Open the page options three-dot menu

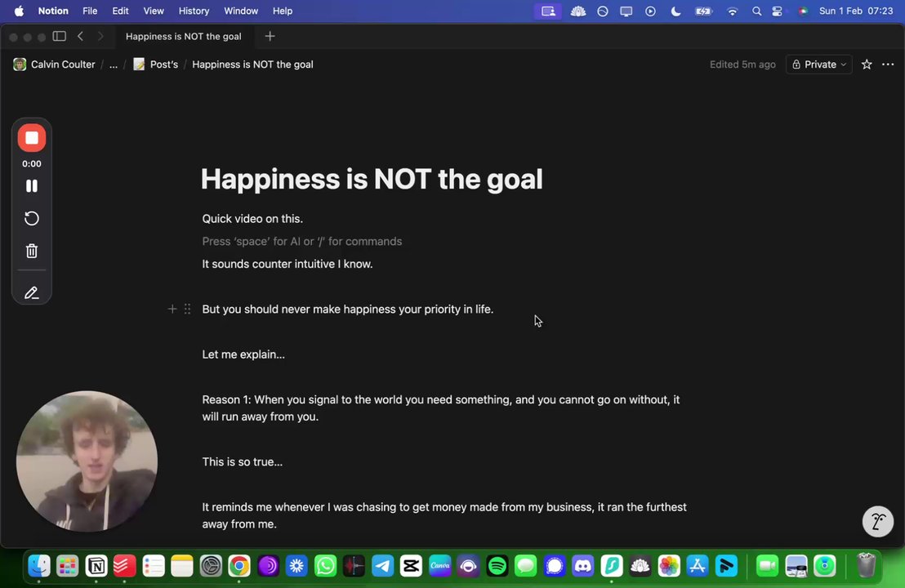(888, 65)
